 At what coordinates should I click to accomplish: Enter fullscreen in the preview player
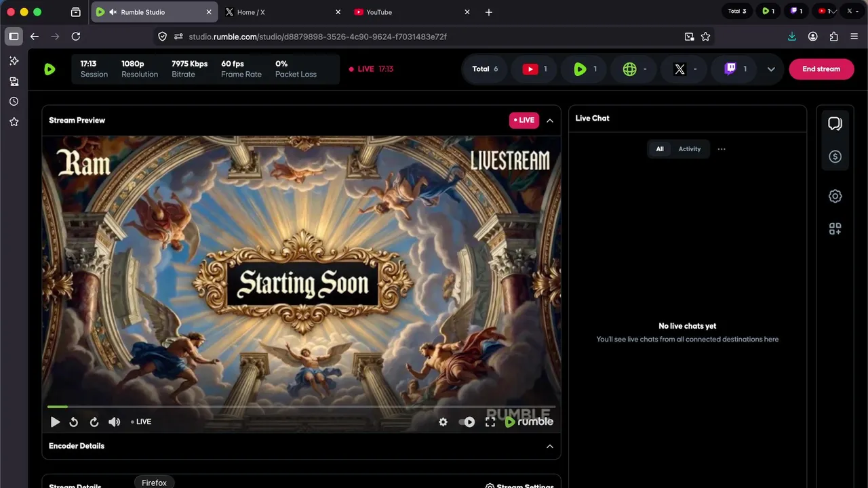point(490,422)
